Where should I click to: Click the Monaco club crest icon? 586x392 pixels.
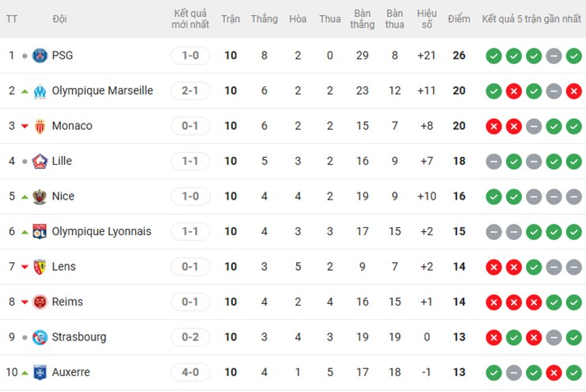pyautogui.click(x=40, y=126)
